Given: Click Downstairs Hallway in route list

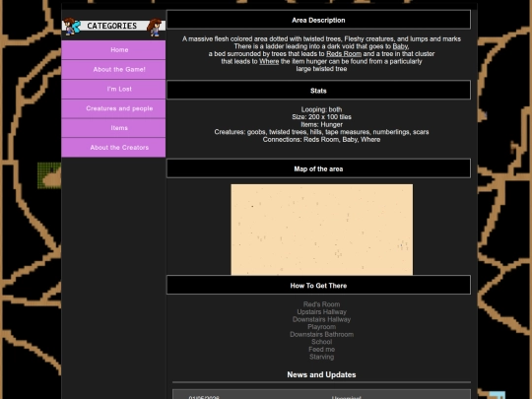Looking at the screenshot, I should (x=321, y=319).
